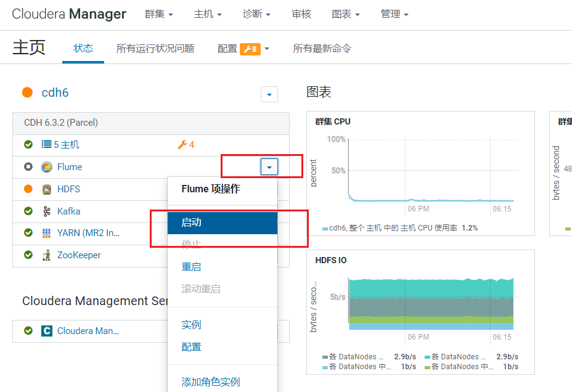Screen dimensions: 572x392
Task: Open the 主机 menu in top bar
Action: [208, 14]
